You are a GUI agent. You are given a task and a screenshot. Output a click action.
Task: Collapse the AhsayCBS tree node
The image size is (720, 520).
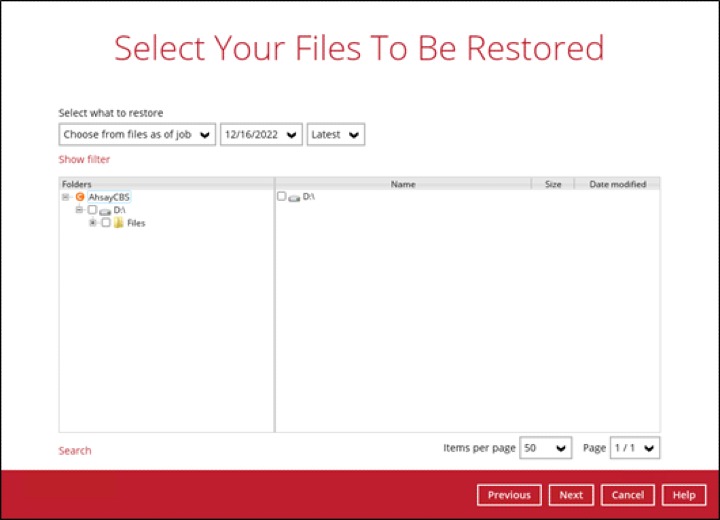click(66, 197)
